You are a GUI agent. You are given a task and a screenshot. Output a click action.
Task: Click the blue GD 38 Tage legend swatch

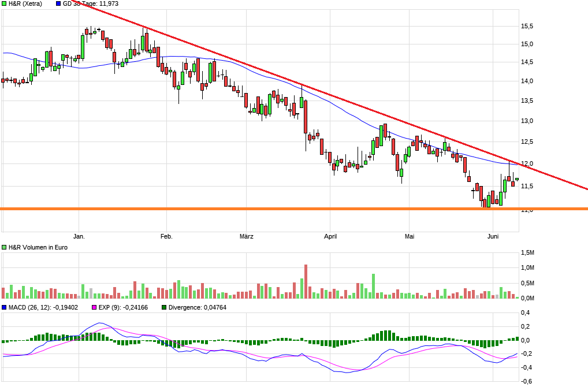pyautogui.click(x=58, y=3)
